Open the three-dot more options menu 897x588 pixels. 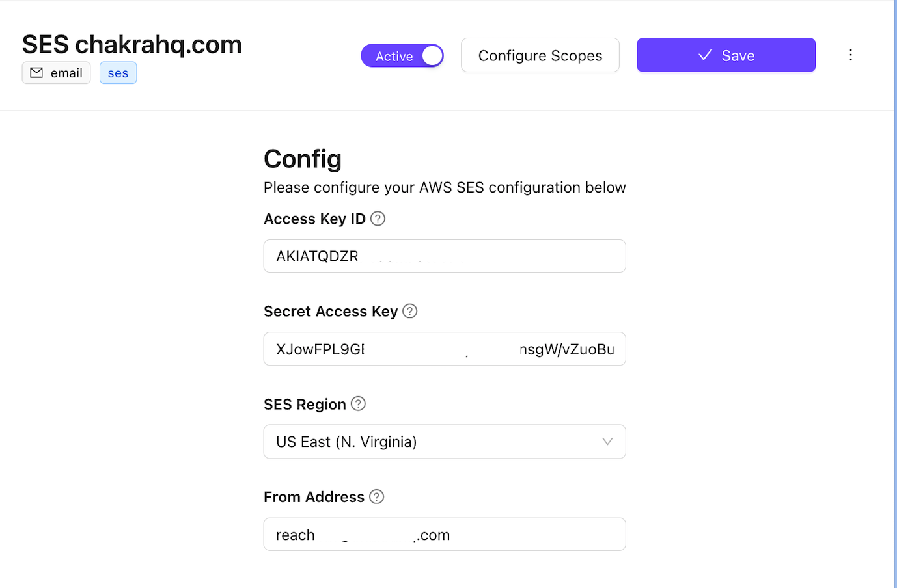[850, 55]
